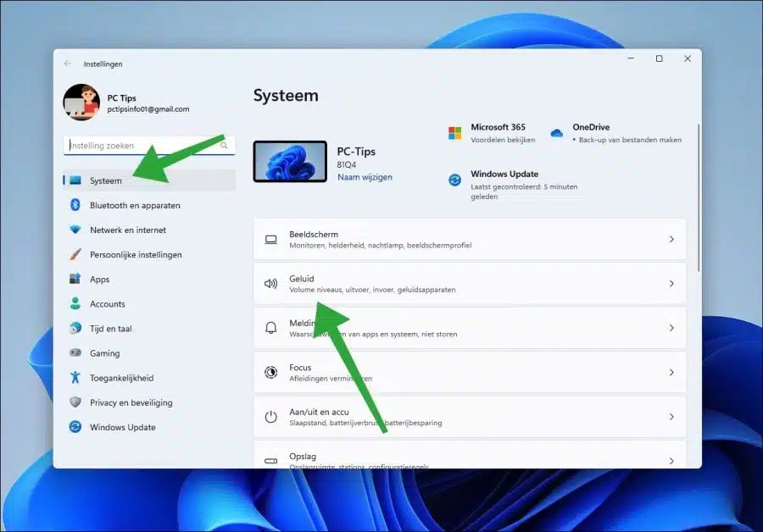Open Persoonlijke instellingen category

149,254
